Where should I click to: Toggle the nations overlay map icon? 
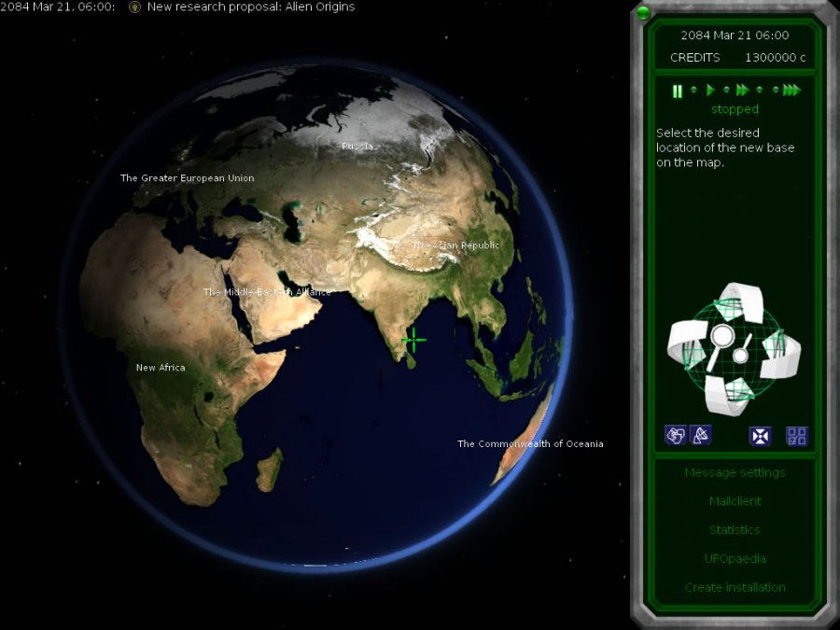pos(675,435)
